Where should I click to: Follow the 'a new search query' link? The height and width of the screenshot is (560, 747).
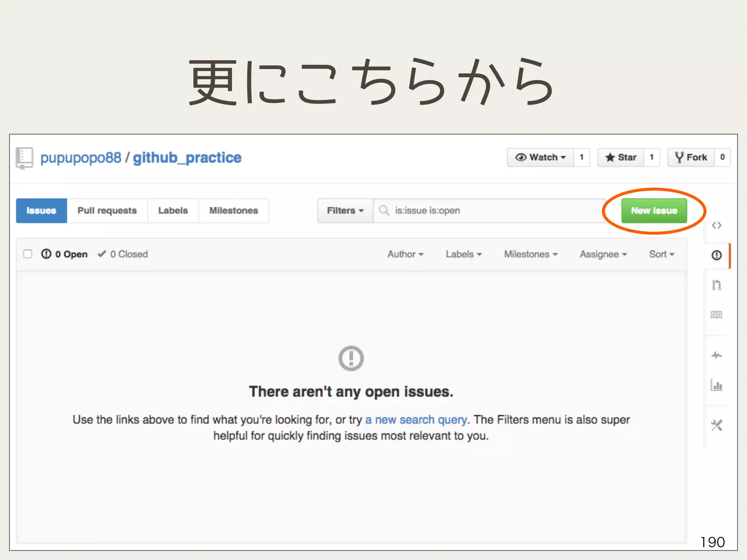click(416, 420)
